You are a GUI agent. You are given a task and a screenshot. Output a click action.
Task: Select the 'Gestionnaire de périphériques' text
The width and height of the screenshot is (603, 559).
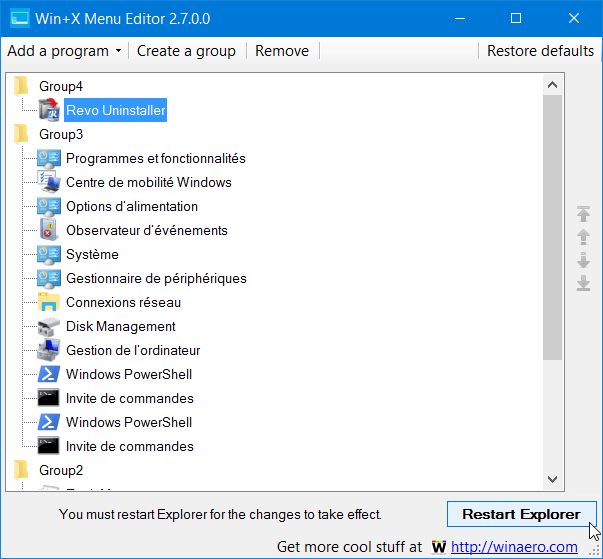click(x=156, y=278)
